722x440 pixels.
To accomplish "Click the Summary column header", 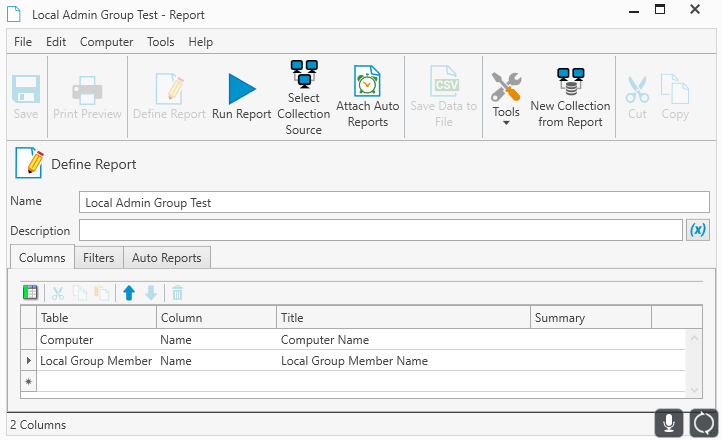I will 590,318.
